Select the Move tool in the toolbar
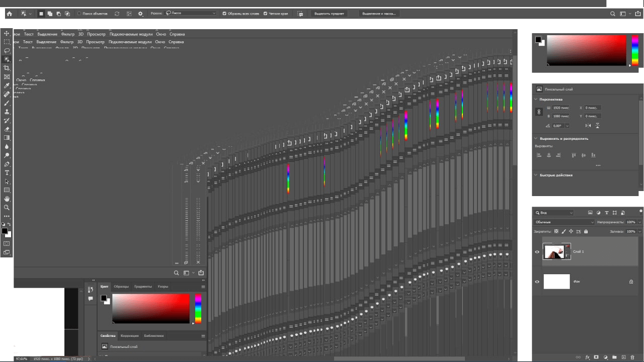Viewport: 644px width, 362px height. point(7,33)
